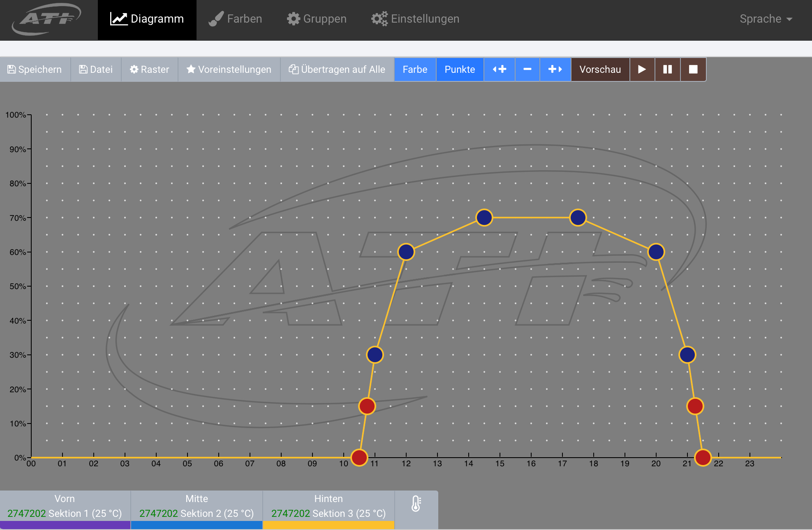812x530 pixels.
Task: Open the Voreinstellungen presets menu
Action: pos(229,69)
